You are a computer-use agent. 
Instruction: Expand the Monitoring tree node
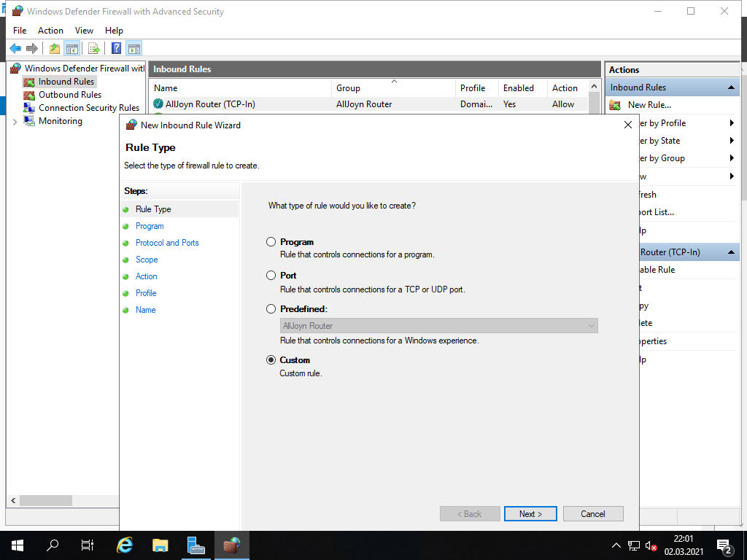point(15,122)
